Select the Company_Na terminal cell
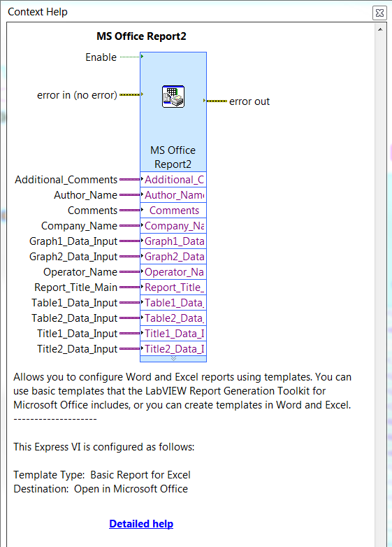 (x=173, y=225)
